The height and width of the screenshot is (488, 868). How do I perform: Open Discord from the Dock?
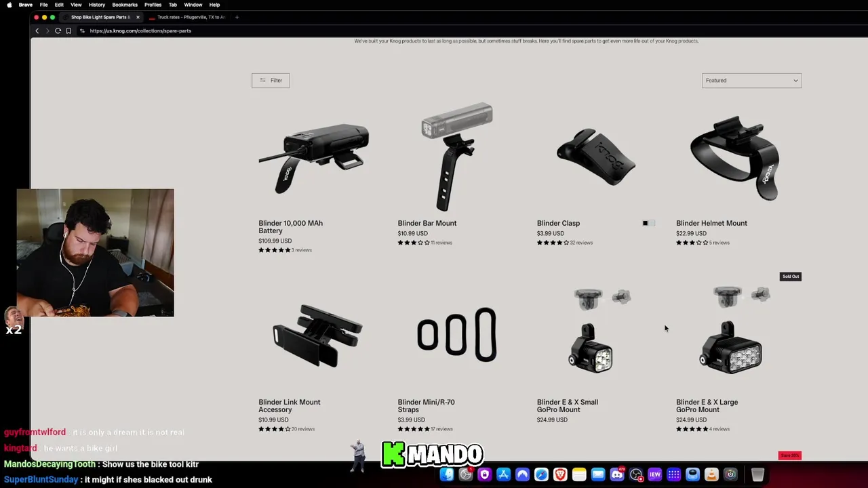point(617,474)
